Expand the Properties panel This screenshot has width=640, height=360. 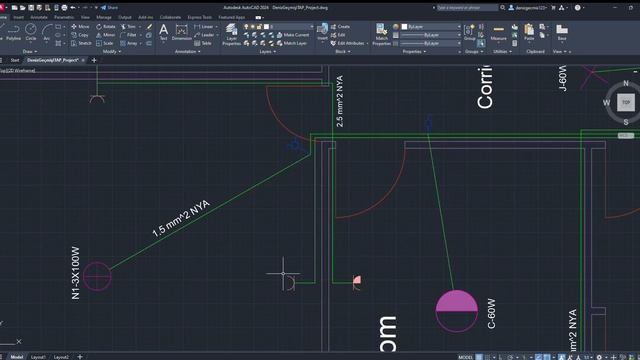click(x=414, y=52)
